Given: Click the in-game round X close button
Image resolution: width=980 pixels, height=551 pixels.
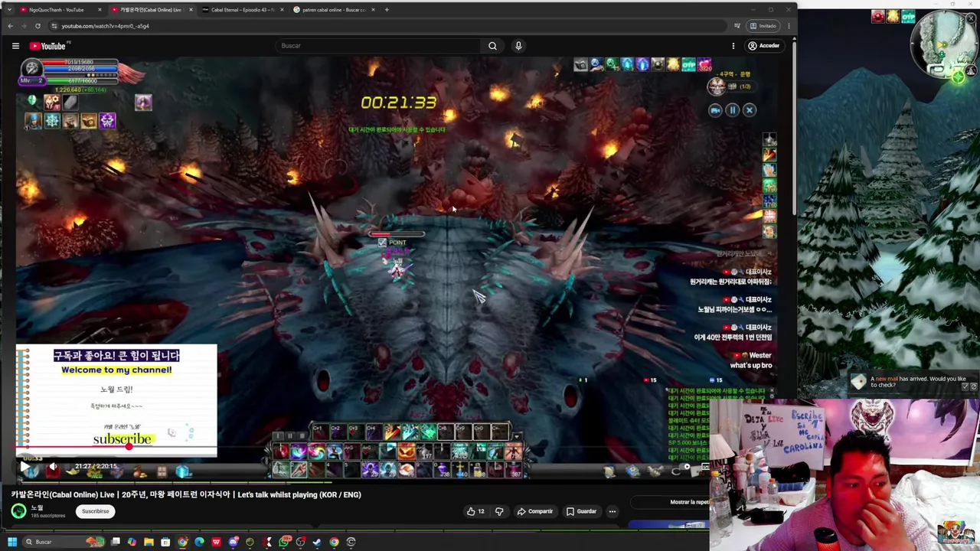Looking at the screenshot, I should pos(750,110).
